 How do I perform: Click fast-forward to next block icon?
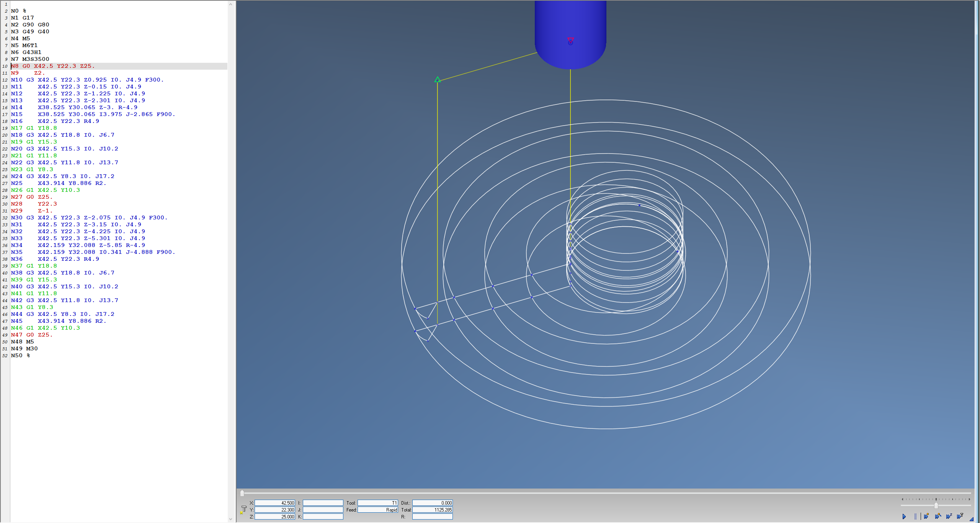926,516
